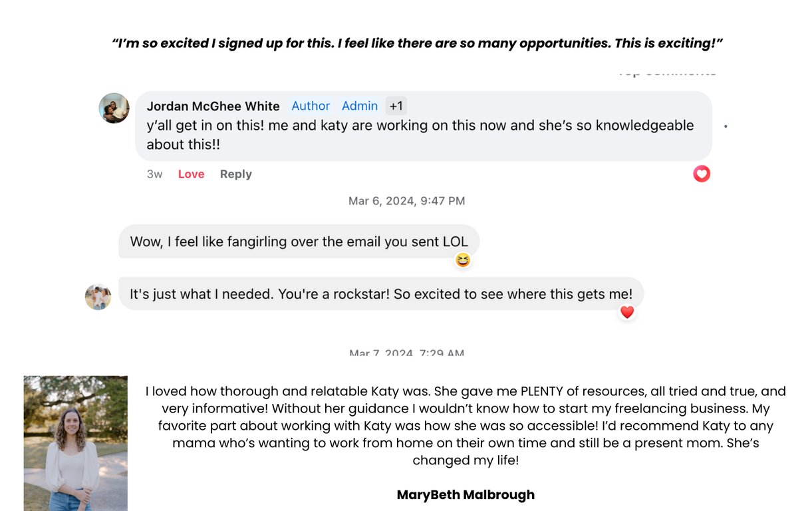Image resolution: width=812 pixels, height=511 pixels.
Task: Click the small dot options beside comment
Action: pos(726,126)
